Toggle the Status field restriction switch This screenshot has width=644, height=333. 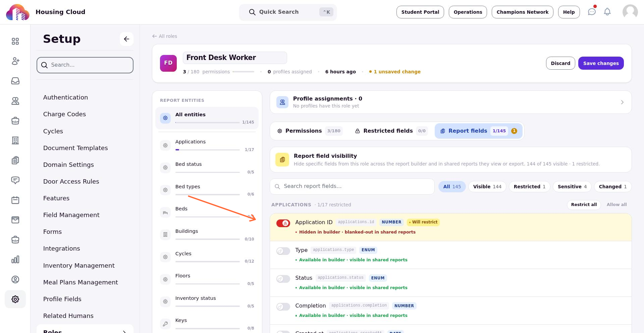coord(283,279)
